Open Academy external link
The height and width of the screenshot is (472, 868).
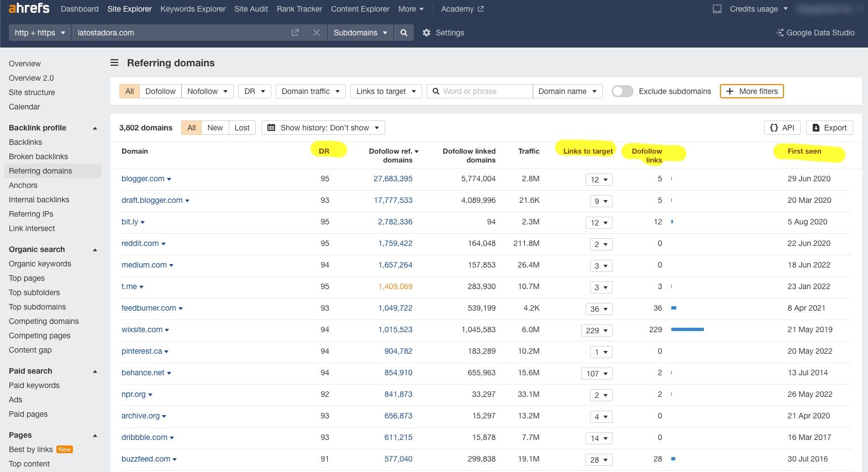pyautogui.click(x=462, y=9)
